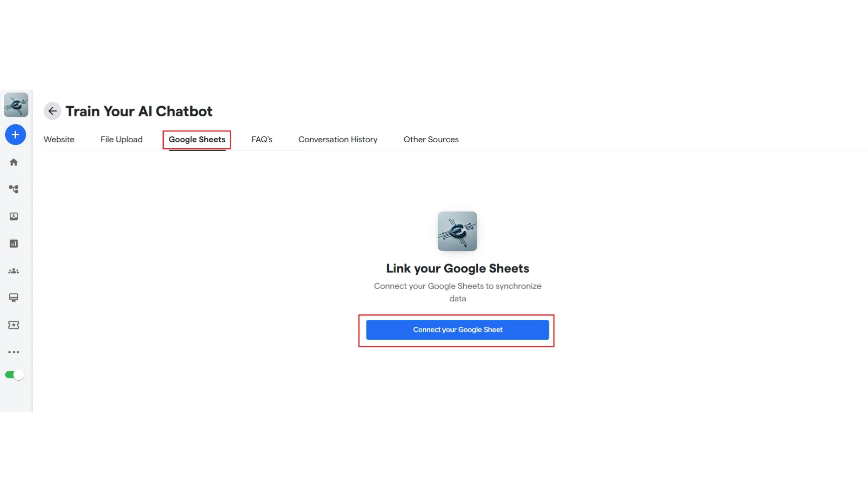Open the bar chart analytics icon
The image size is (868, 502).
pyautogui.click(x=14, y=244)
